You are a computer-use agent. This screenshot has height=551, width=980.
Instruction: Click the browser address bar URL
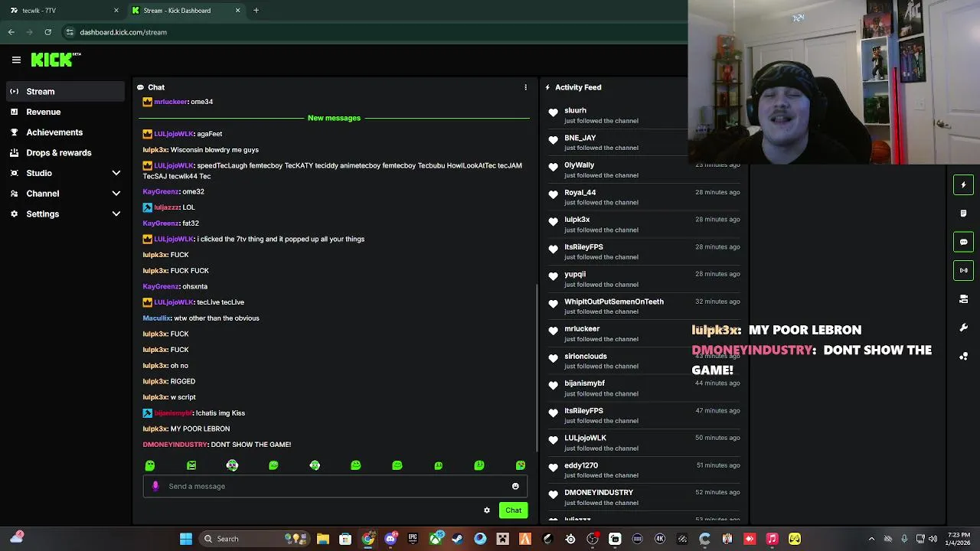point(123,32)
